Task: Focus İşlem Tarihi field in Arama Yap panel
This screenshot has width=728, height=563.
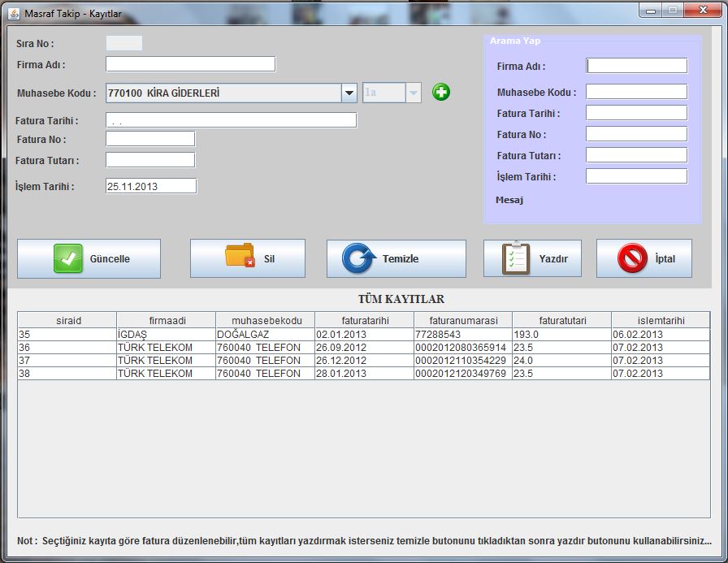Action: pyautogui.click(x=636, y=176)
